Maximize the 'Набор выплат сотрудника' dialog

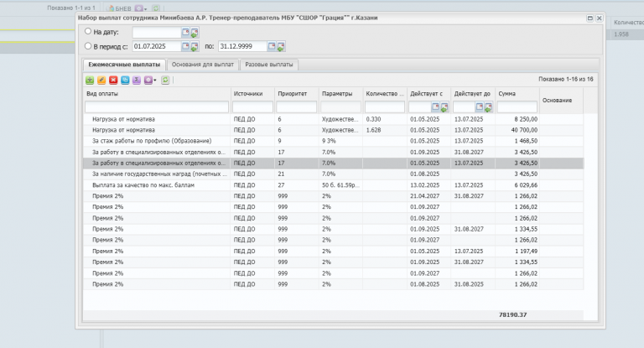point(589,18)
